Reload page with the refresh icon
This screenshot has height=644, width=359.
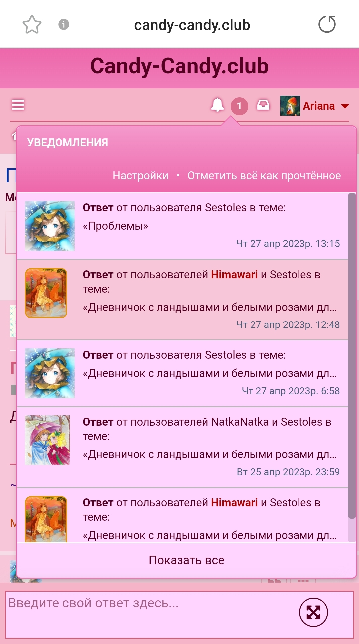click(327, 24)
